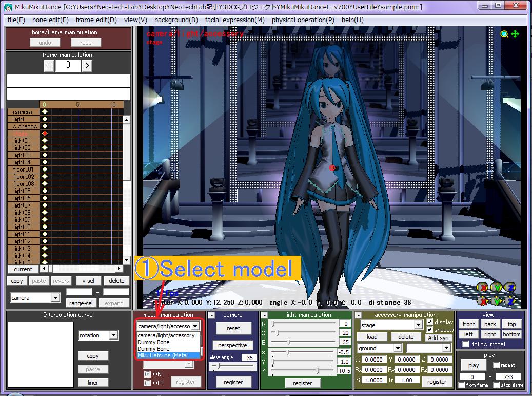Select the red keyframe diamond on the stage row
This screenshot has height=396, width=532.
point(45,133)
